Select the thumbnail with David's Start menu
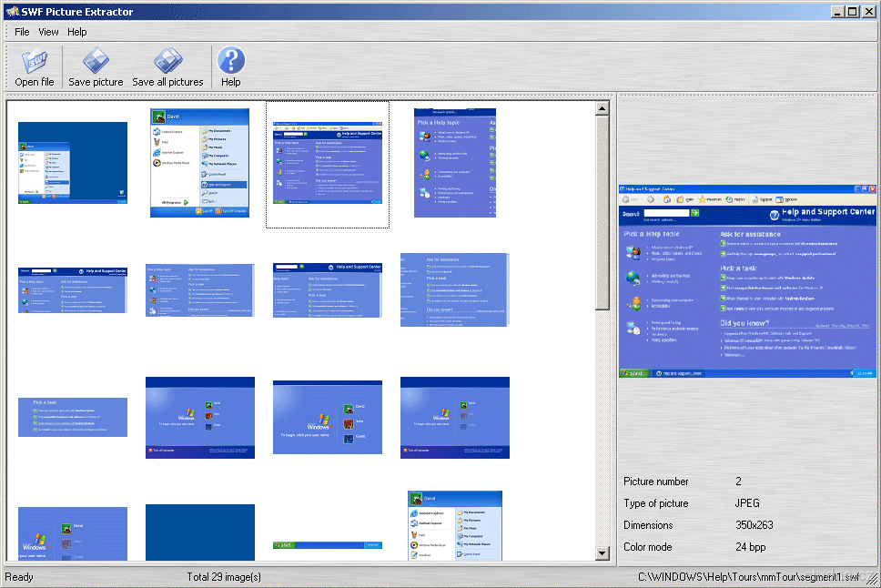This screenshot has width=881, height=588. tap(199, 163)
